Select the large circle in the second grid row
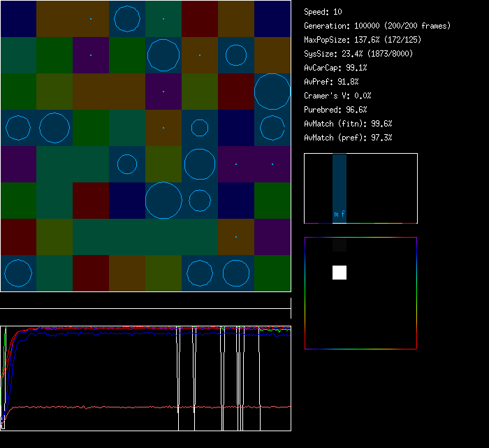 coord(163,55)
